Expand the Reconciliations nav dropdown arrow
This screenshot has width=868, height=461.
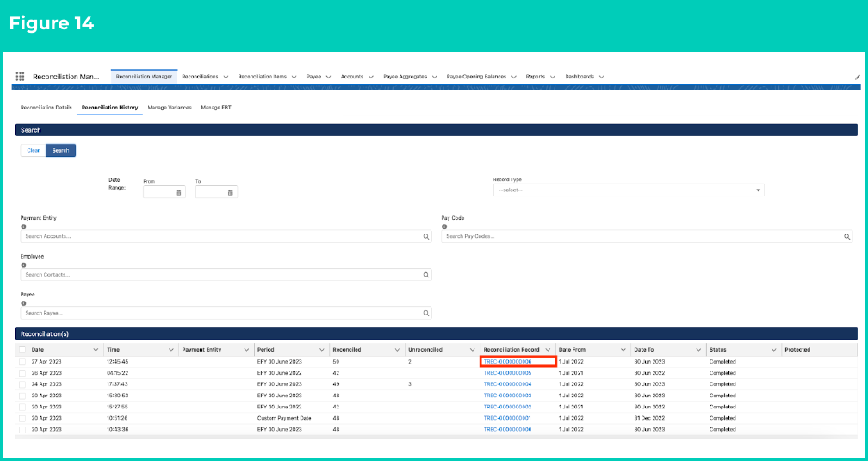(226, 77)
